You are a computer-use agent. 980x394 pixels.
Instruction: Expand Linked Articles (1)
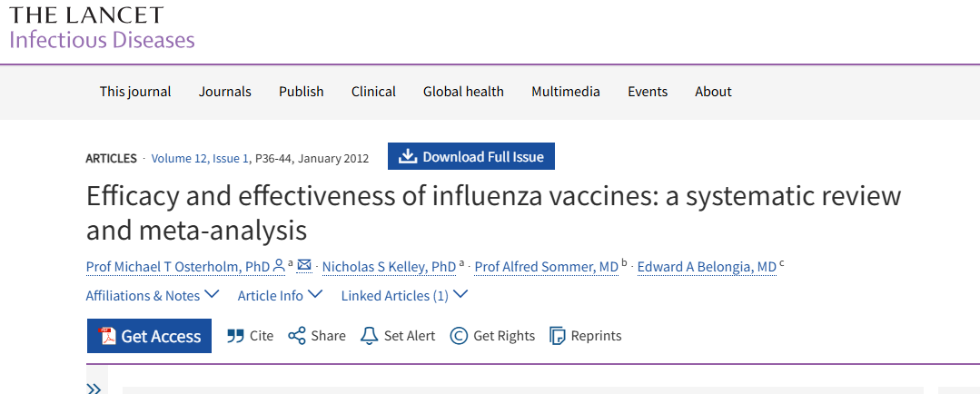click(404, 295)
